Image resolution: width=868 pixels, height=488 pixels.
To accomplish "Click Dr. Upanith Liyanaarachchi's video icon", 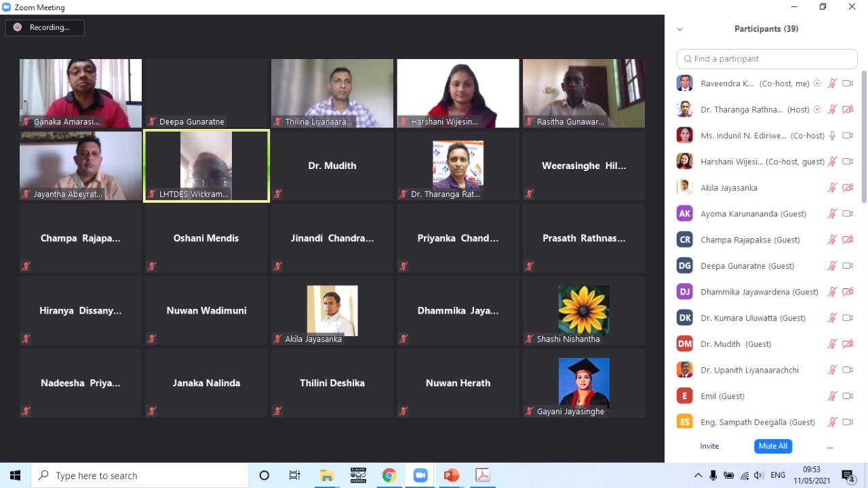I will (x=848, y=370).
